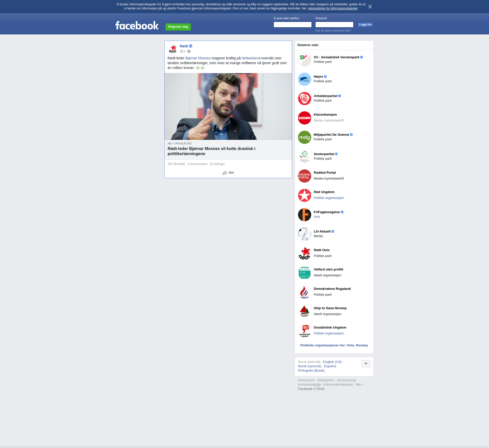This screenshot has width=489, height=448.
Task: Open the Facebook logo home link
Action: [x=137, y=25]
